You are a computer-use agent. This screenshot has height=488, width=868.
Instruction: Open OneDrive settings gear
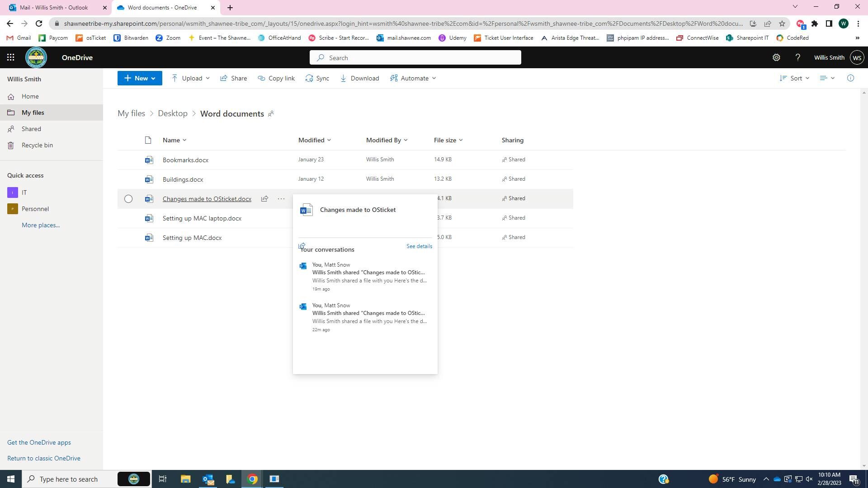[776, 57]
